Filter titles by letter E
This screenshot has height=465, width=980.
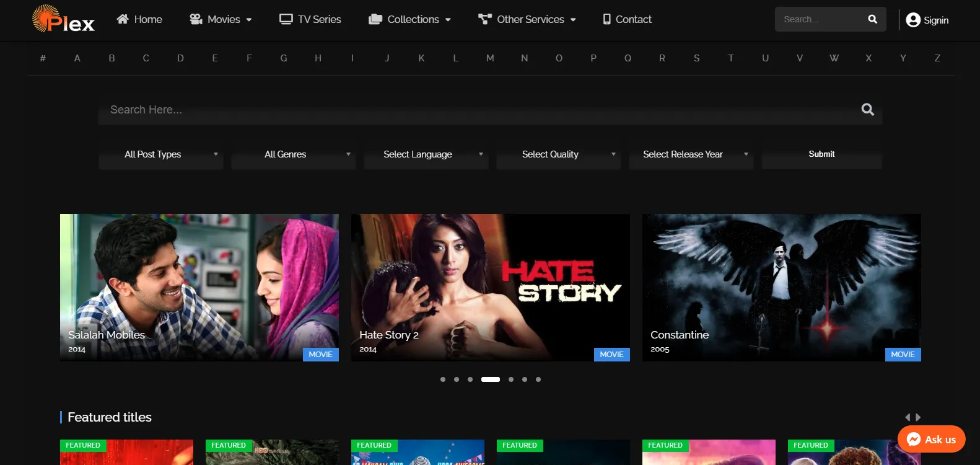coord(215,58)
